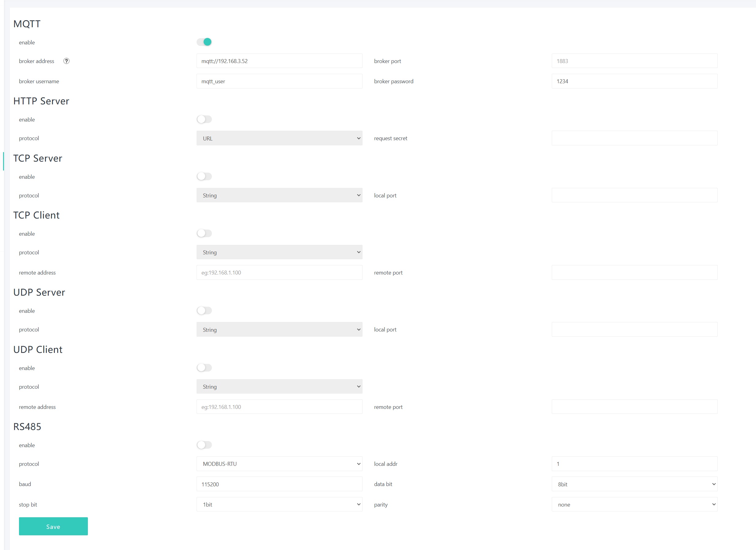
Task: Enable the TCP Client toggle
Action: click(204, 234)
